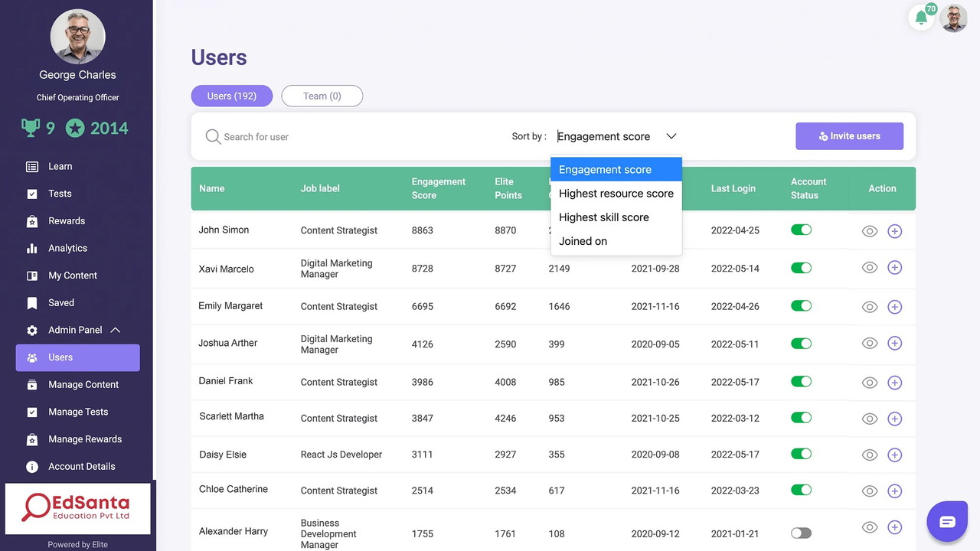Open Rewards in the sidebar
Image resolution: width=980 pixels, height=551 pixels.
[x=67, y=221]
